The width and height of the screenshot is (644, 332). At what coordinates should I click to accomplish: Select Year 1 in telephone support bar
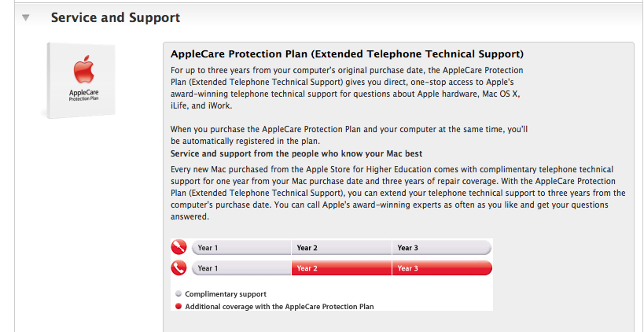(241, 268)
